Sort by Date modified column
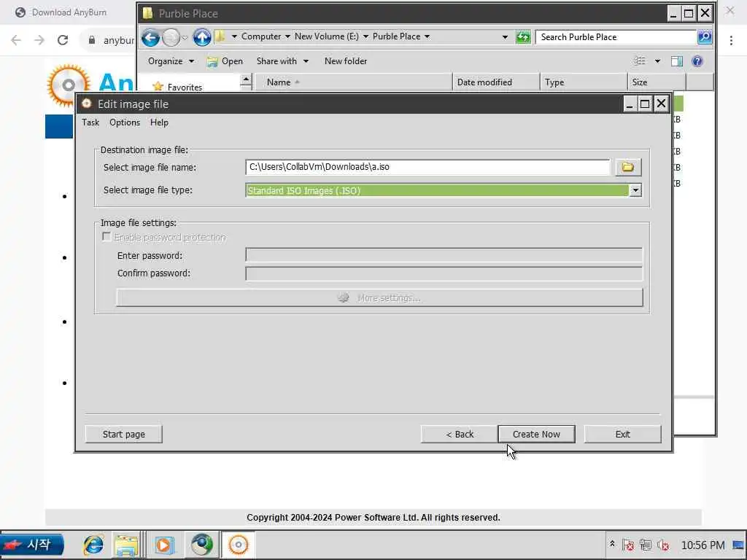Image resolution: width=747 pixels, height=560 pixels. click(496, 82)
